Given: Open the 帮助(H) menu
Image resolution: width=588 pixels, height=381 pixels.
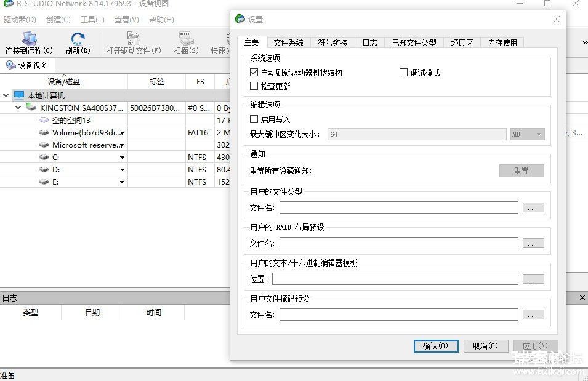Looking at the screenshot, I should (161, 20).
